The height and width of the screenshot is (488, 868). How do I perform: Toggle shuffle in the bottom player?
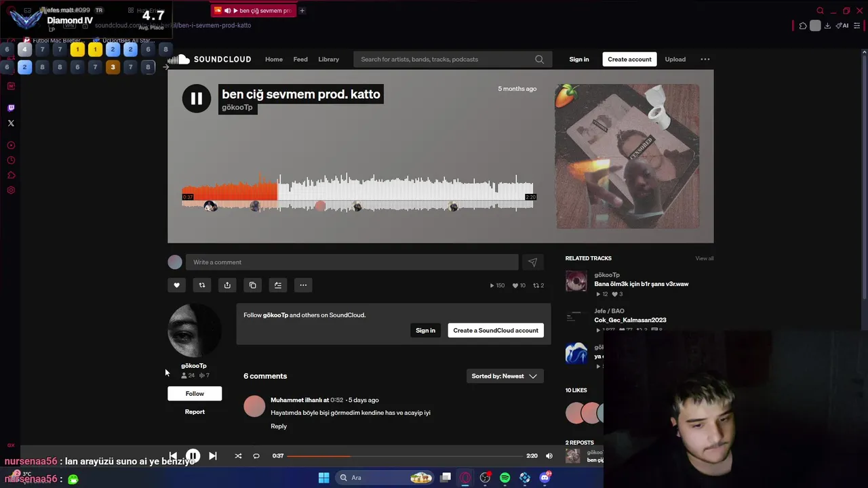tap(238, 456)
